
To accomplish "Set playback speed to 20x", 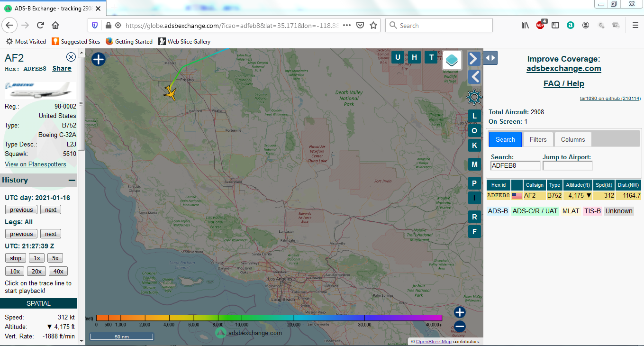I will click(36, 272).
